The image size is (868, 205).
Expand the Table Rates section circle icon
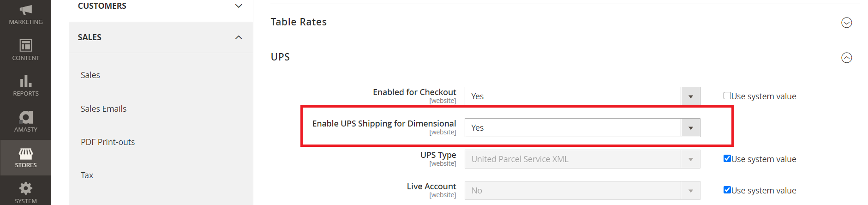pyautogui.click(x=846, y=23)
